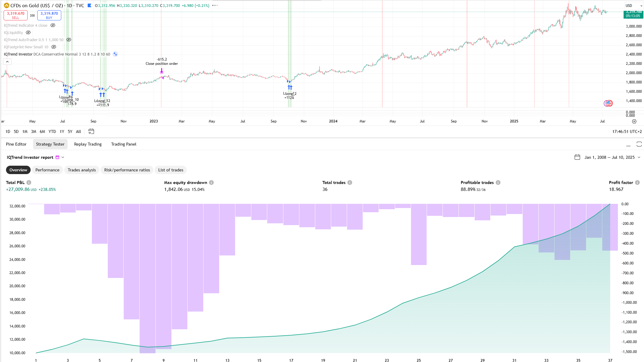The image size is (644, 362).
Task: Open the chart time axis settings gear
Action: point(634,121)
